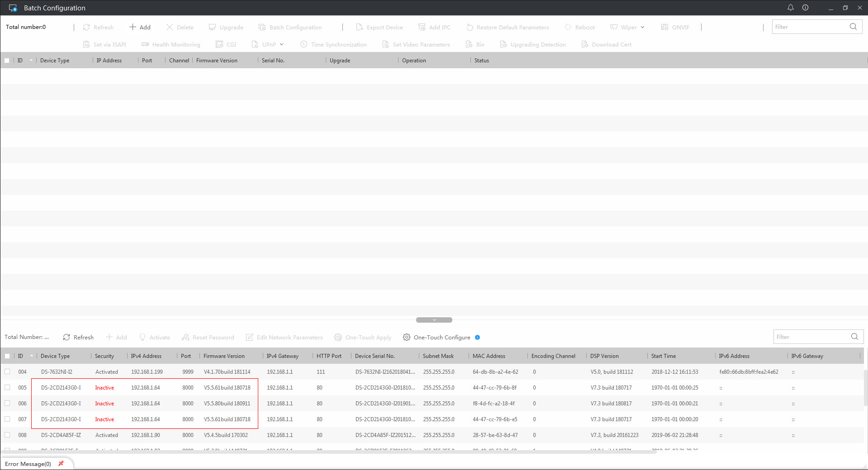
Task: Click the lower panel vertical scrollbar
Action: pos(866,389)
